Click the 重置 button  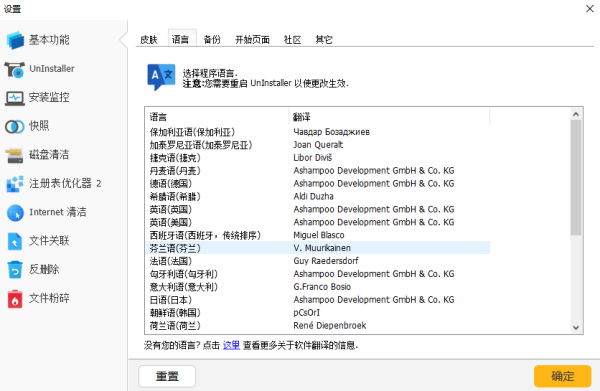(x=167, y=376)
